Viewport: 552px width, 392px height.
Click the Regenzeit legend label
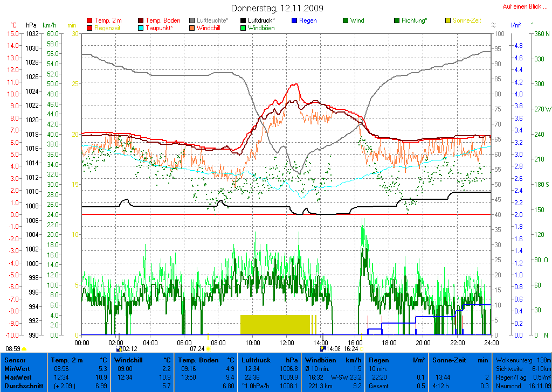(x=109, y=27)
